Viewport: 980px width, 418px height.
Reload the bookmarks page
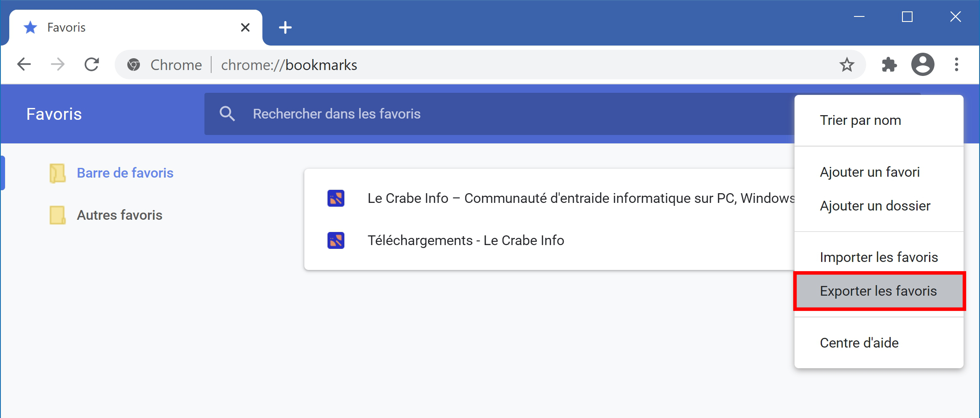click(91, 65)
